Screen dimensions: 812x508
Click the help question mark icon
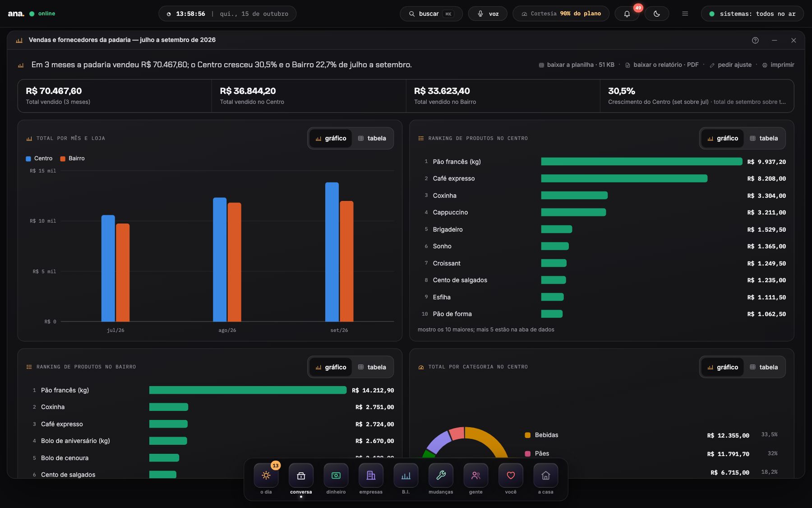[x=755, y=40]
